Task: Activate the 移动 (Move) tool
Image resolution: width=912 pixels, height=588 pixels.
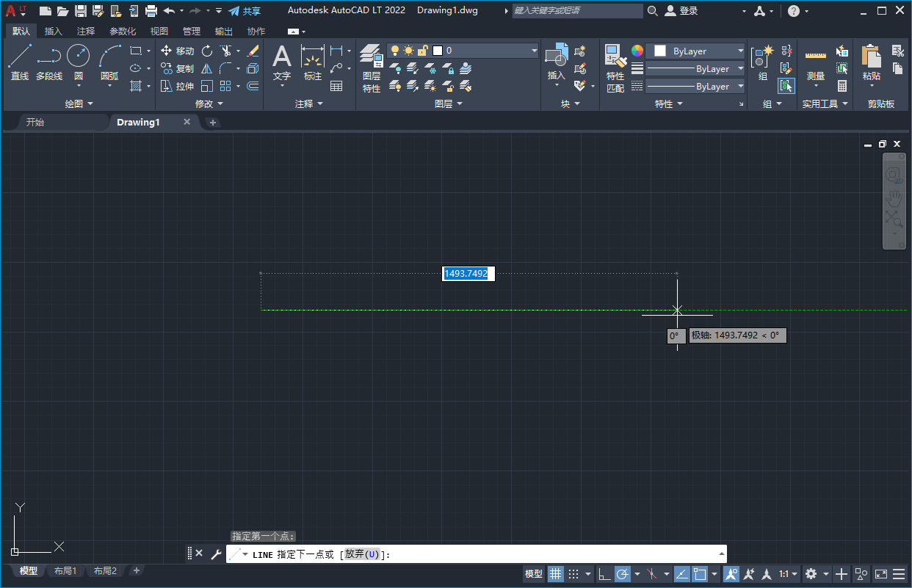Action: 178,51
